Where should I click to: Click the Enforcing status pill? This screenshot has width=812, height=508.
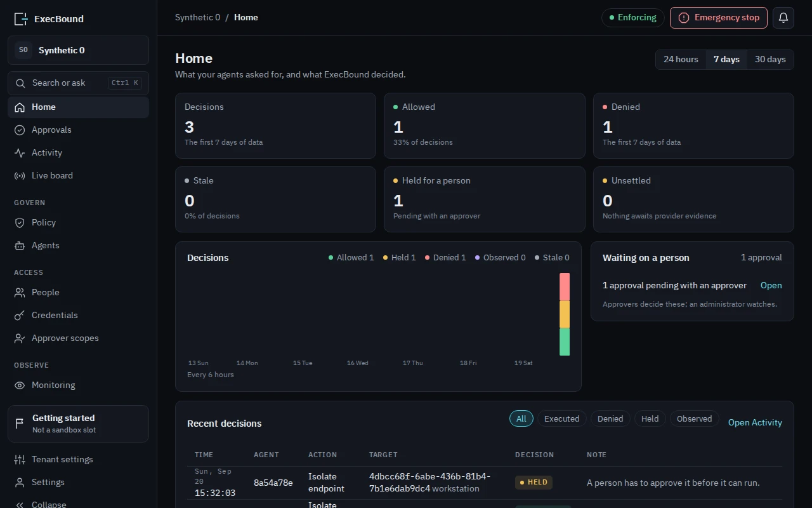pyautogui.click(x=632, y=18)
